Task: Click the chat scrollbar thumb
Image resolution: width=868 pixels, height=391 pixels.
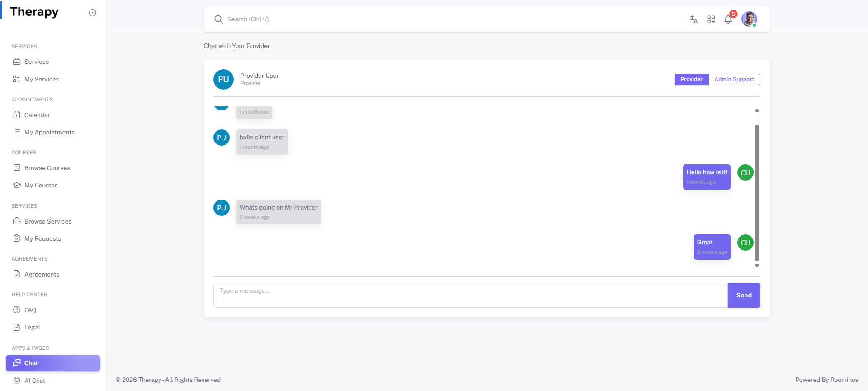Action: tap(757, 193)
